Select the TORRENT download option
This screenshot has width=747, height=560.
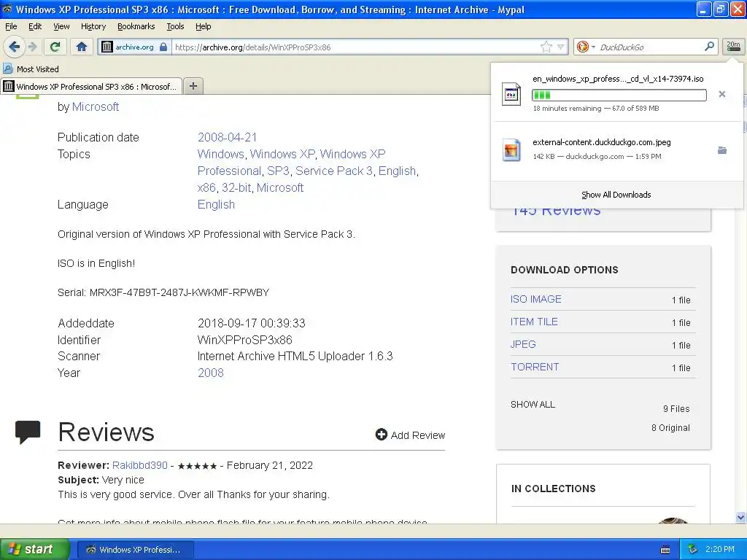pos(535,367)
